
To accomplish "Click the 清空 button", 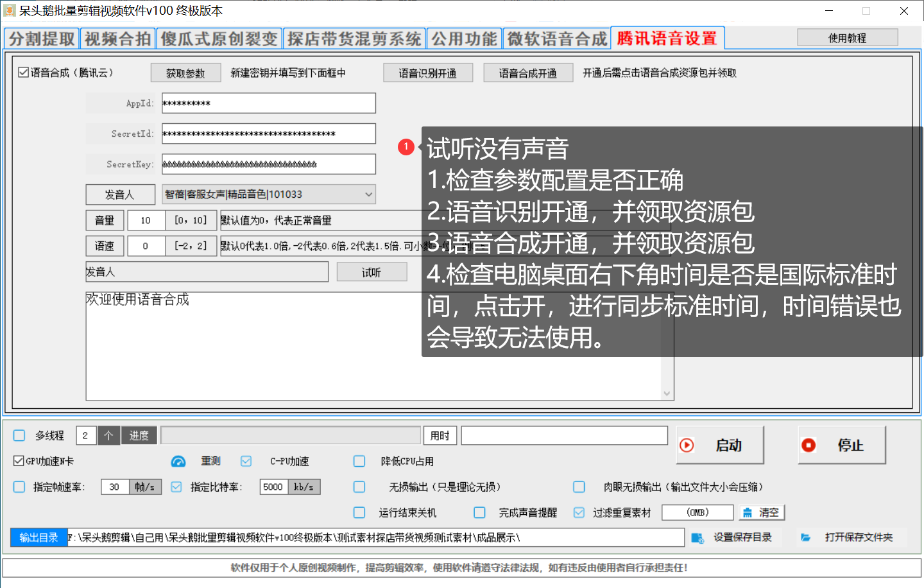I will click(x=762, y=512).
